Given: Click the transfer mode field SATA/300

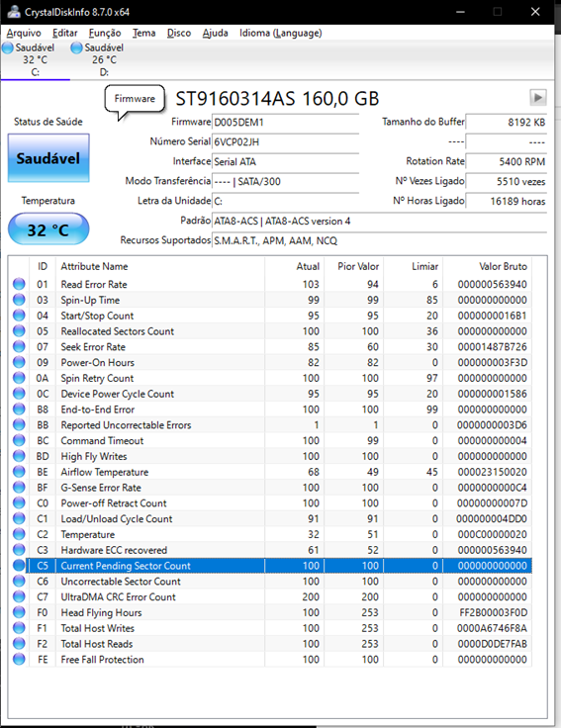Looking at the screenshot, I should [285, 182].
